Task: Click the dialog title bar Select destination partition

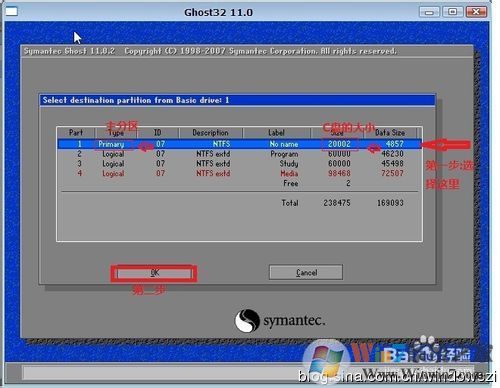Action: click(x=237, y=100)
